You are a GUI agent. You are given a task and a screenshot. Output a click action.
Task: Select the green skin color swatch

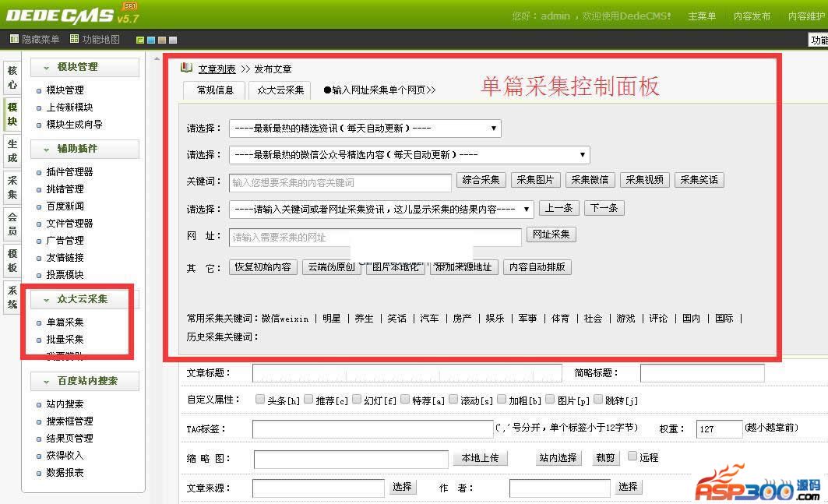point(140,41)
